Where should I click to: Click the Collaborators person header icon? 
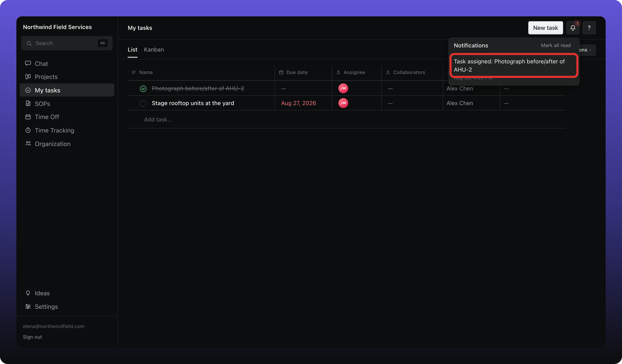[x=388, y=72]
